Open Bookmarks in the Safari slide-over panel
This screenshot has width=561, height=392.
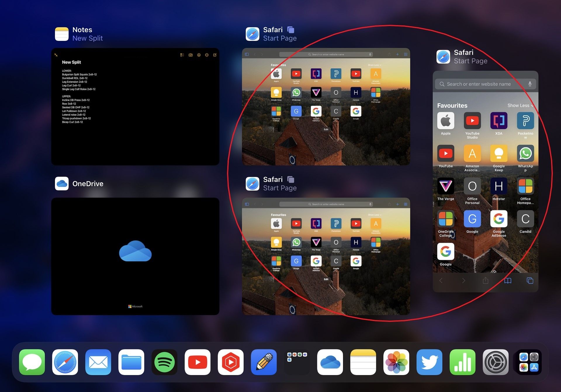(x=508, y=281)
